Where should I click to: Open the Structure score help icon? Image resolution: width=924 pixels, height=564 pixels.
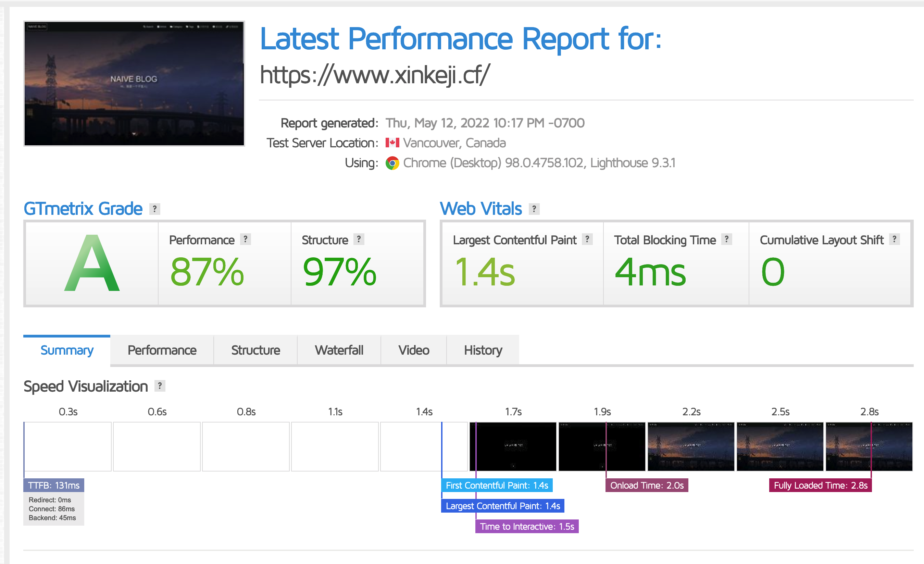359,239
